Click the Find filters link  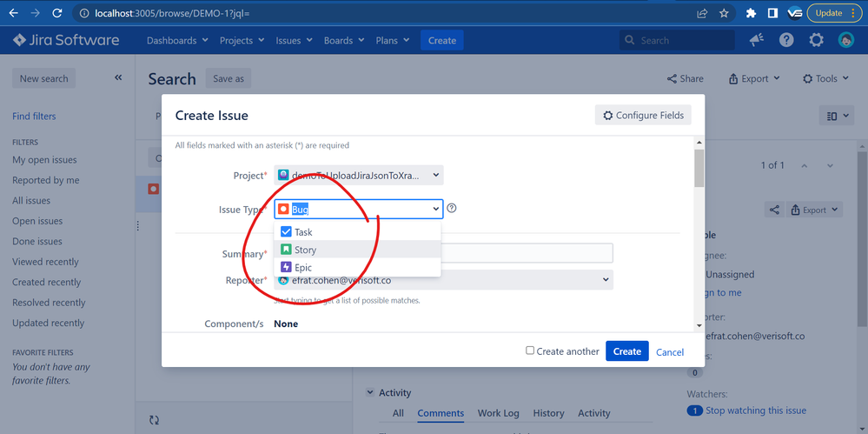(x=34, y=117)
